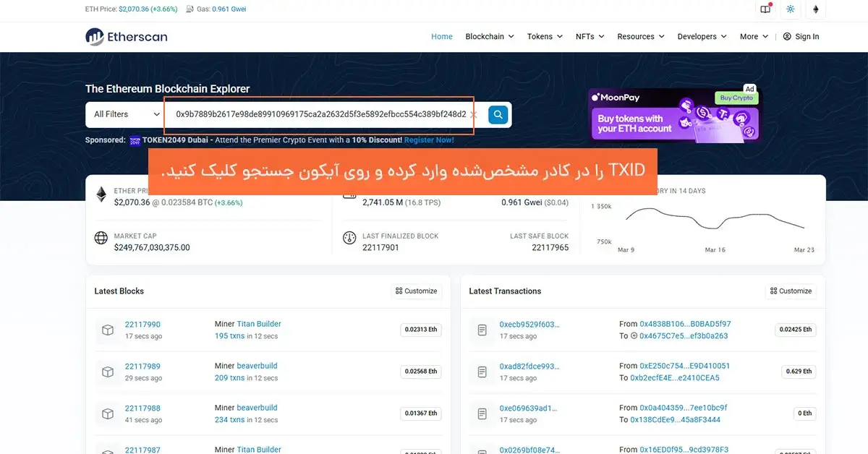
Task: Open block 22117989
Action: (142, 366)
